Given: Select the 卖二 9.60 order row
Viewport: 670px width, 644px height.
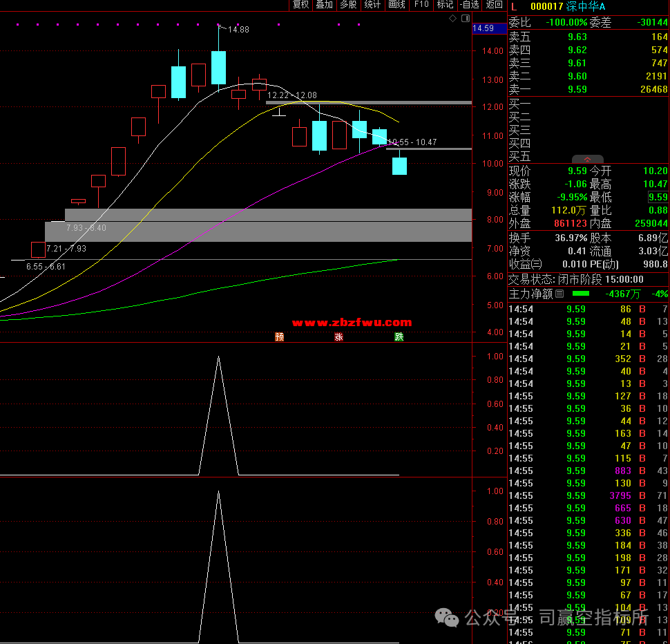Looking at the screenshot, I should [588, 76].
